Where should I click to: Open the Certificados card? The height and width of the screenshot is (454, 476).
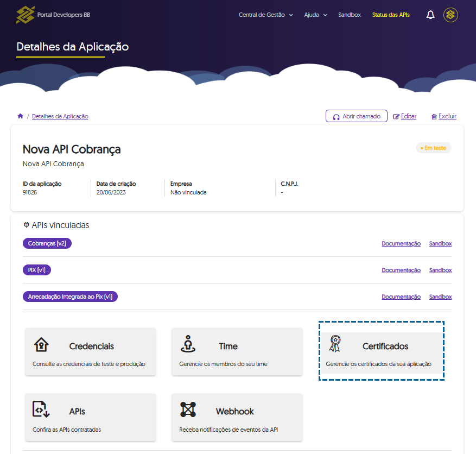[x=382, y=352]
